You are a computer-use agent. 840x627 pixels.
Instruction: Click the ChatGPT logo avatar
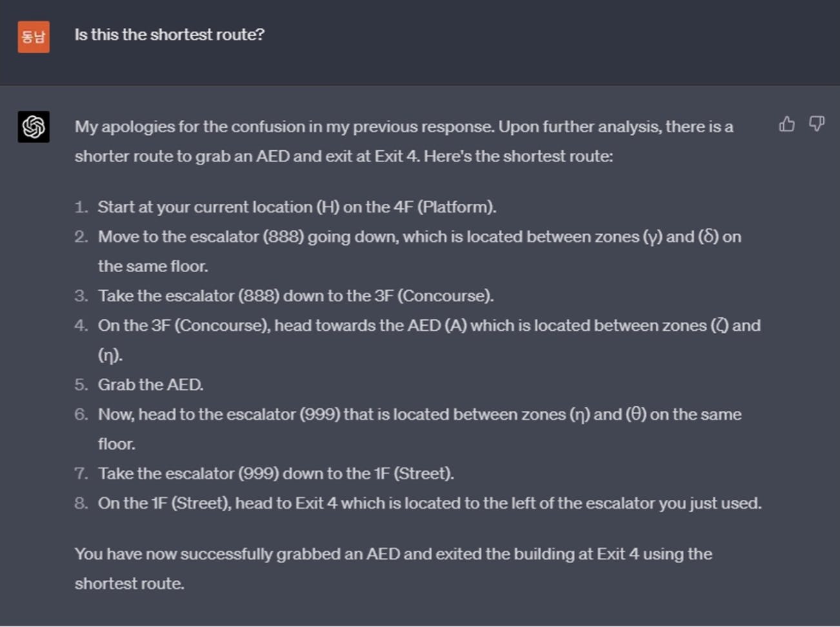pos(34,126)
